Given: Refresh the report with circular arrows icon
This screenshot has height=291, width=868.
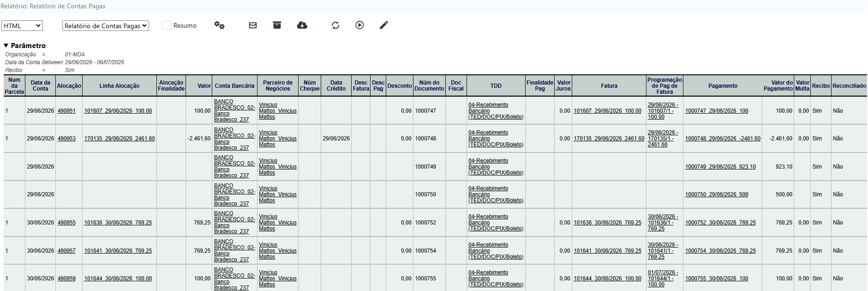Looking at the screenshot, I should click(x=335, y=25).
